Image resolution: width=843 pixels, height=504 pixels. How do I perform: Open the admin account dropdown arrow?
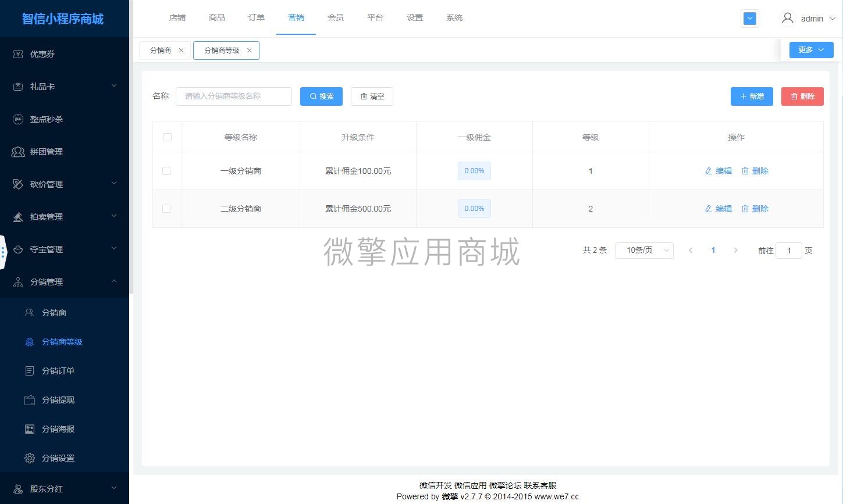(832, 19)
